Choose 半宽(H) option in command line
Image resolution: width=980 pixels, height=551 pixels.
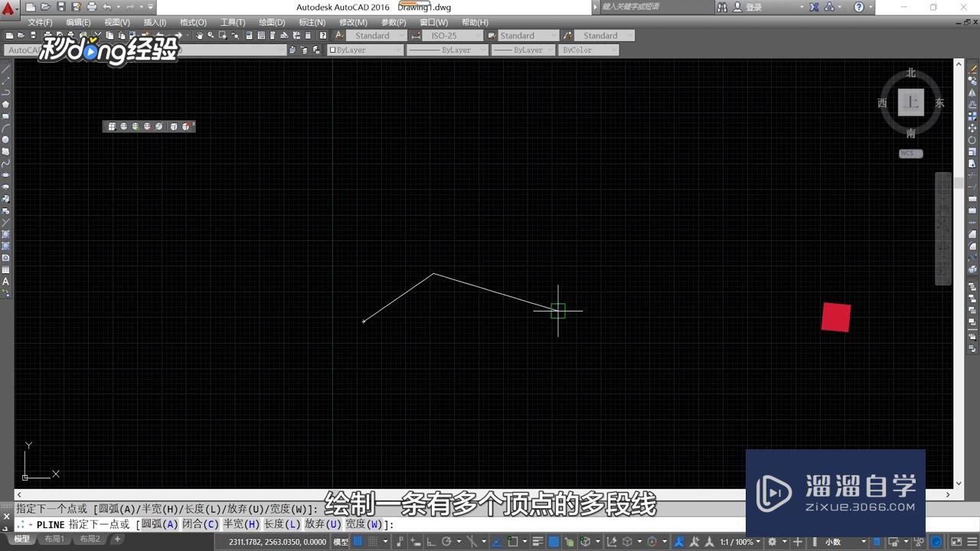tap(241, 524)
